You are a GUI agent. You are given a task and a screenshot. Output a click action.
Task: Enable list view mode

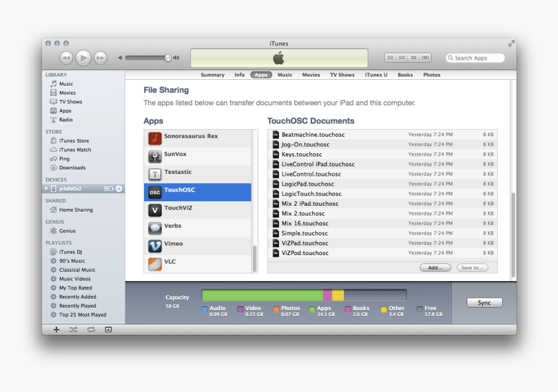[389, 57]
